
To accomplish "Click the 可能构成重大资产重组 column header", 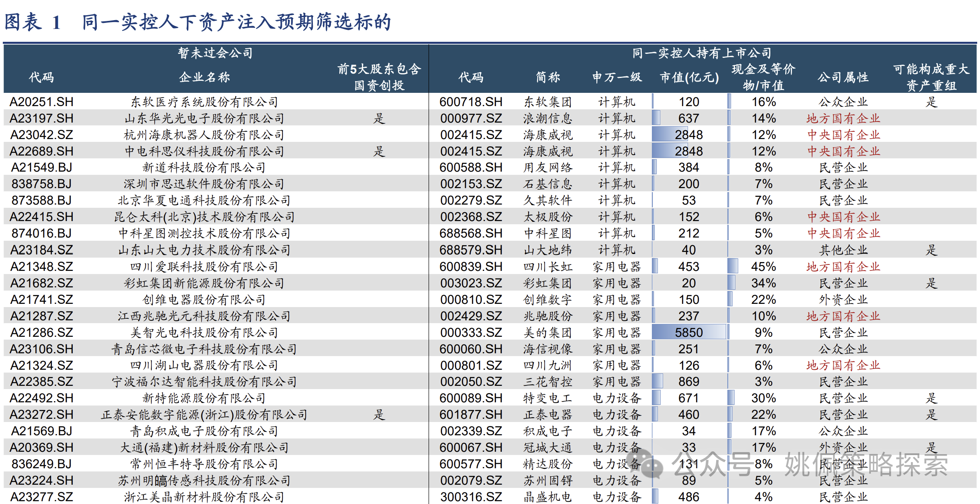I will (x=931, y=77).
